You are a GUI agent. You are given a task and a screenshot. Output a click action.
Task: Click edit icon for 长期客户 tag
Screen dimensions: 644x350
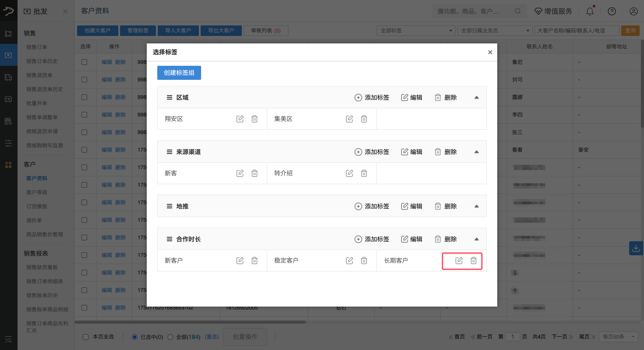pyautogui.click(x=459, y=260)
